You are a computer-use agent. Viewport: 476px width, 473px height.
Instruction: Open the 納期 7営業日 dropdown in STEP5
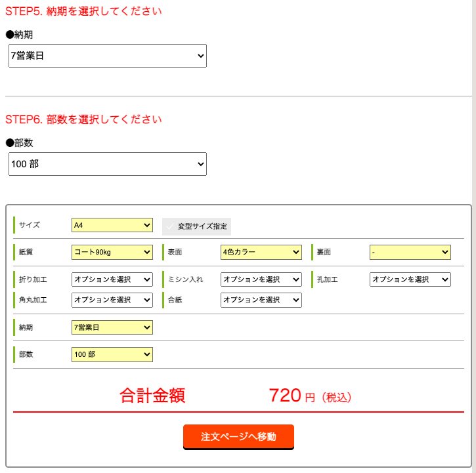click(x=108, y=56)
